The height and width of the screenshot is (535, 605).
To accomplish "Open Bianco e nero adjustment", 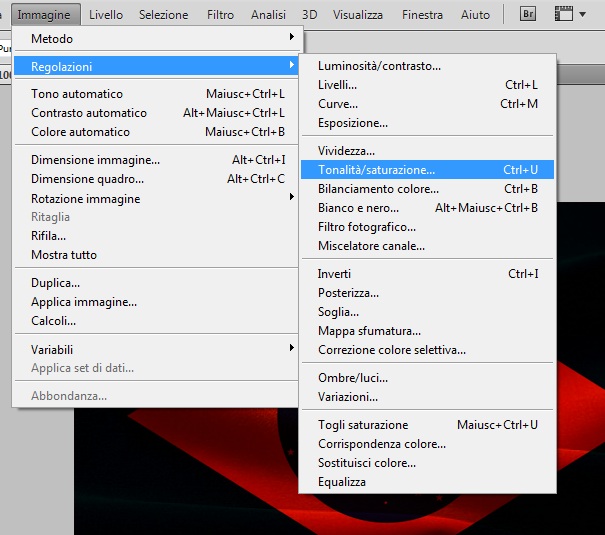I will click(x=427, y=208).
